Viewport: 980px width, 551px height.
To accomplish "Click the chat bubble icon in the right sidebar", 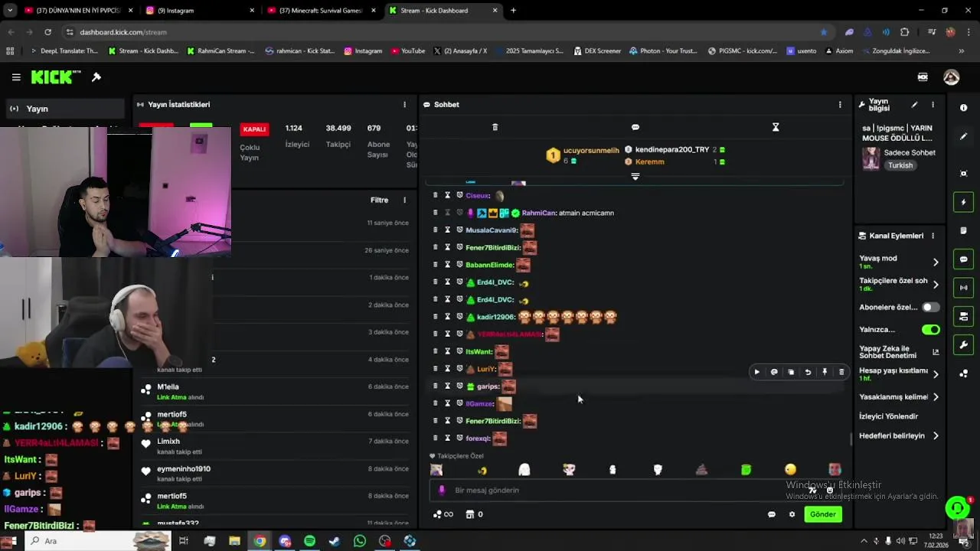I will (x=963, y=259).
